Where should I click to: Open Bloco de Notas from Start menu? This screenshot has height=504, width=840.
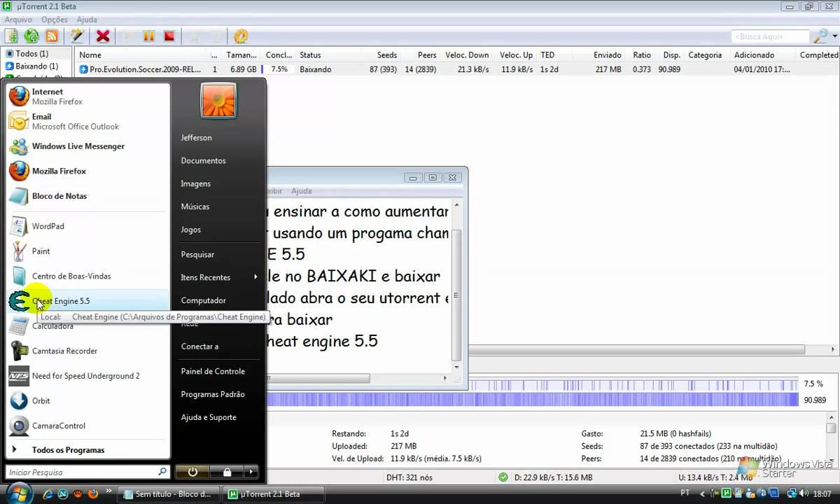(x=87, y=196)
